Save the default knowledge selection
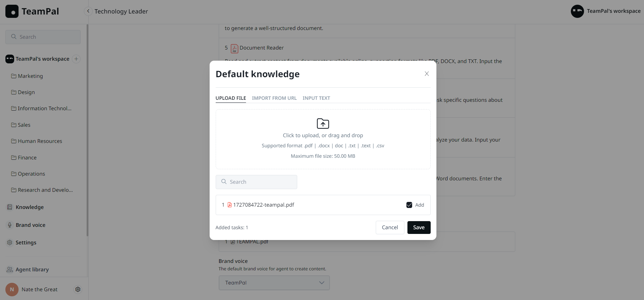 point(419,228)
